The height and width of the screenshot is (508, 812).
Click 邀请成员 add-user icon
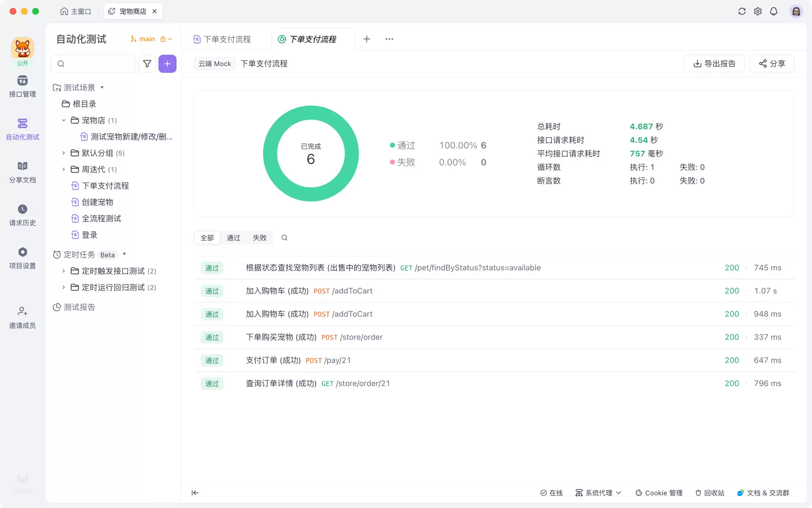[x=22, y=311]
